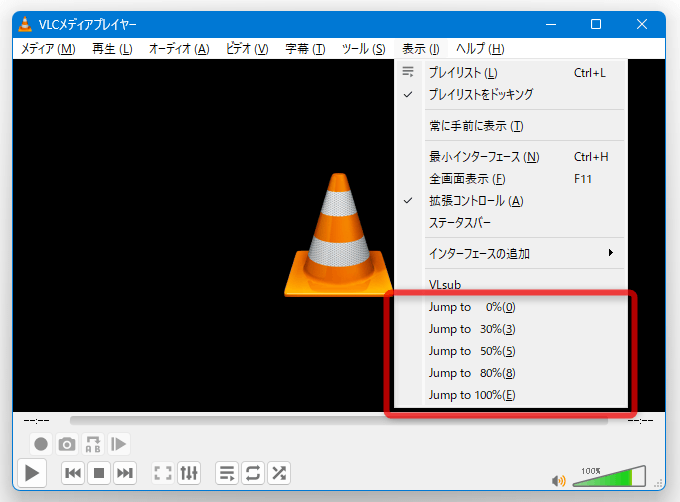Open VLsub menu entry

511,284
